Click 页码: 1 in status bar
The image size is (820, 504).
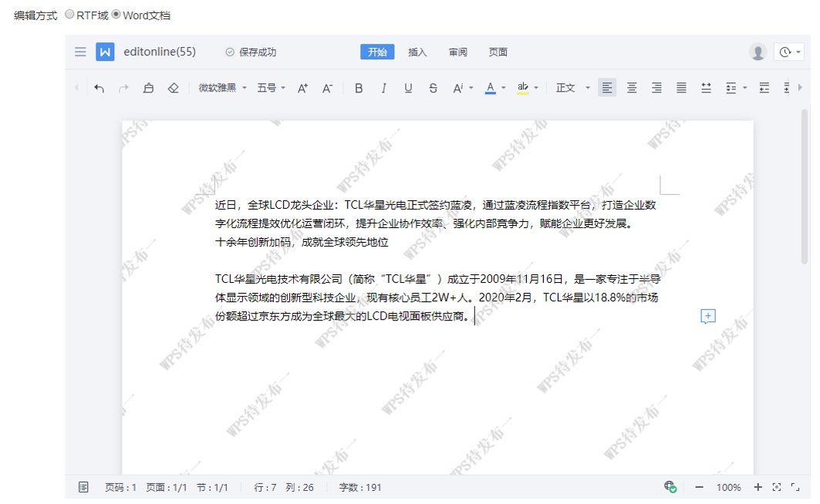pyautogui.click(x=121, y=487)
